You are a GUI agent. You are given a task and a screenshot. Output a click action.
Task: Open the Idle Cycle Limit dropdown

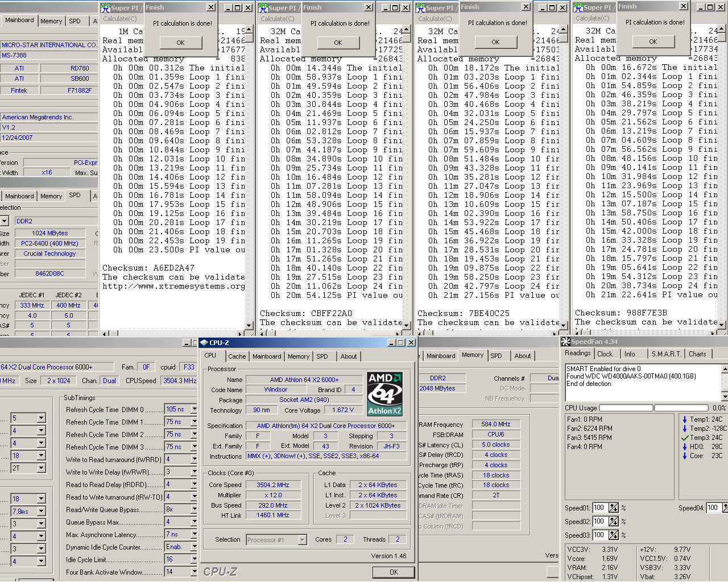pyautogui.click(x=194, y=559)
